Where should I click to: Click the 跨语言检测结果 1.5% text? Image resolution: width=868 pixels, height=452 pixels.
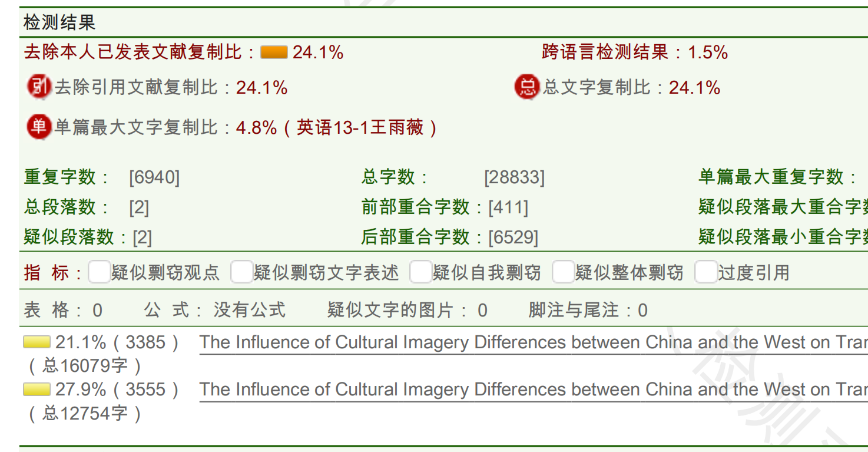(x=635, y=52)
